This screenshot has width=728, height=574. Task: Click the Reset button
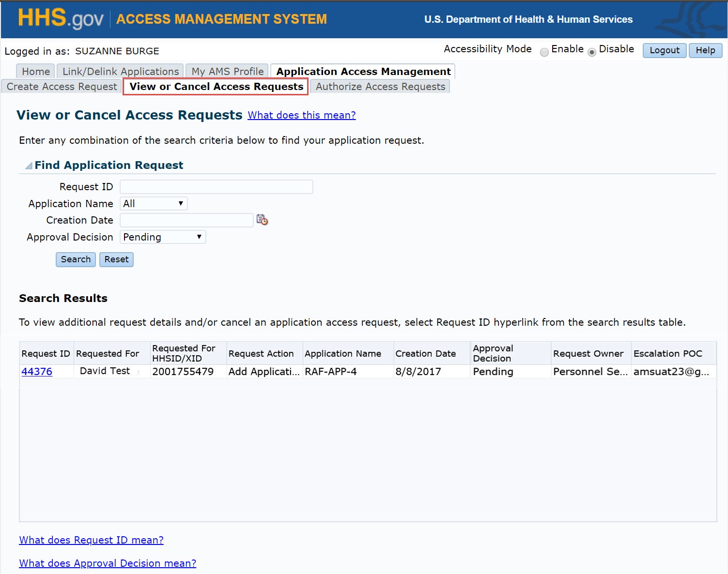116,259
